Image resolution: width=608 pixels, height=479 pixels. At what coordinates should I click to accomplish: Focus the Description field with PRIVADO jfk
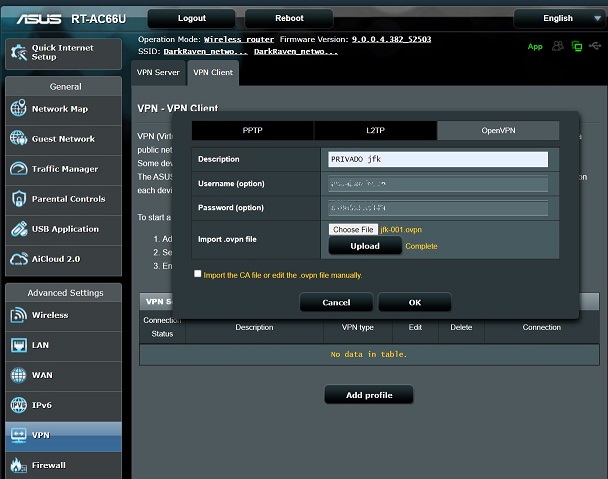tap(438, 159)
